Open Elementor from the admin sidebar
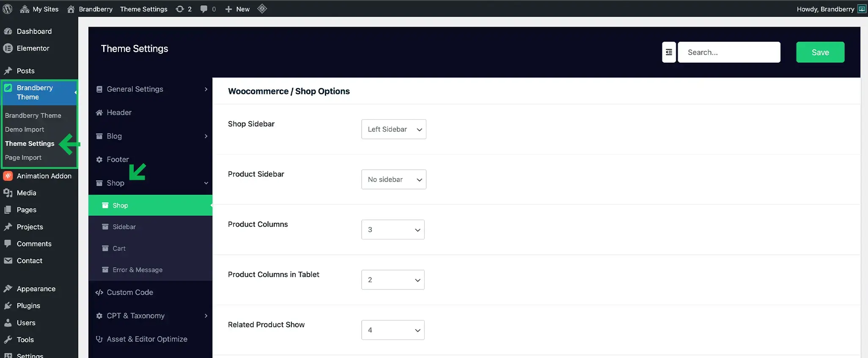This screenshot has width=868, height=358. [33, 48]
